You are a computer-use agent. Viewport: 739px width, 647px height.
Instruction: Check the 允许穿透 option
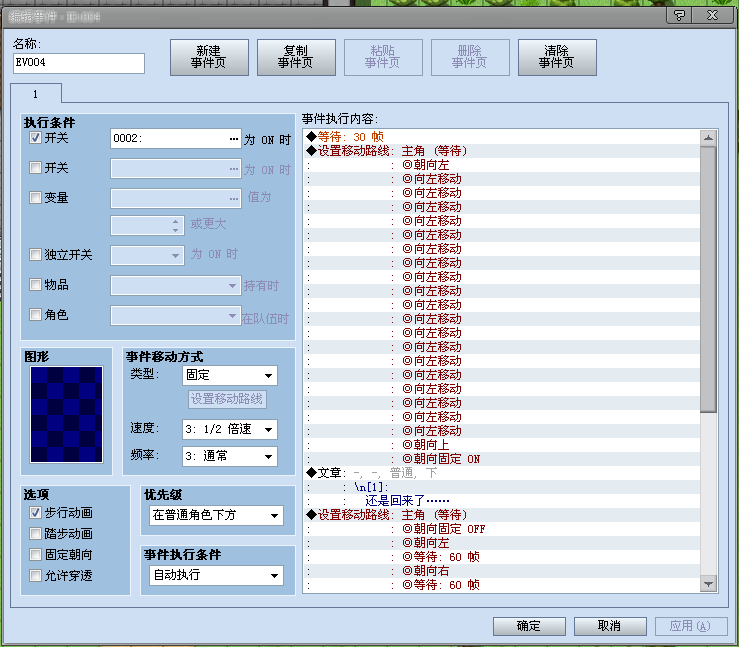click(35, 575)
